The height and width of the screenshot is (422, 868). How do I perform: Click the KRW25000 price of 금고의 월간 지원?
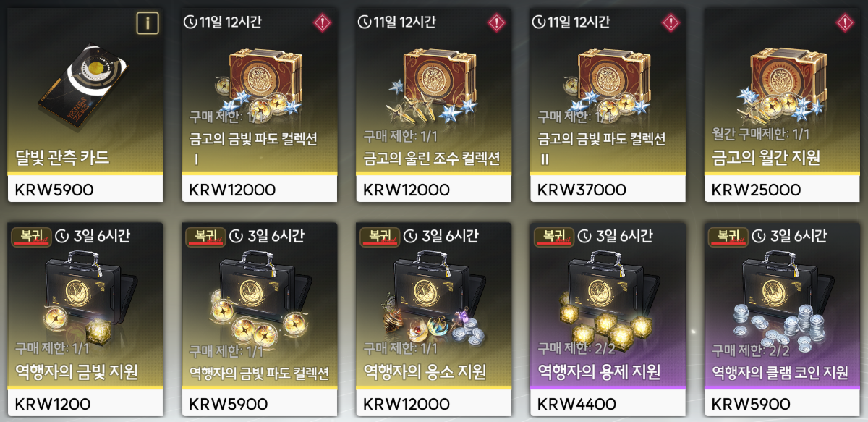click(x=757, y=190)
